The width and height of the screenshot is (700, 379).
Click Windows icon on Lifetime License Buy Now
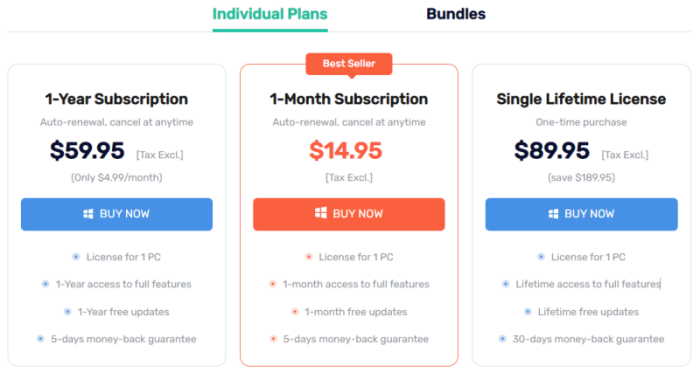click(553, 214)
